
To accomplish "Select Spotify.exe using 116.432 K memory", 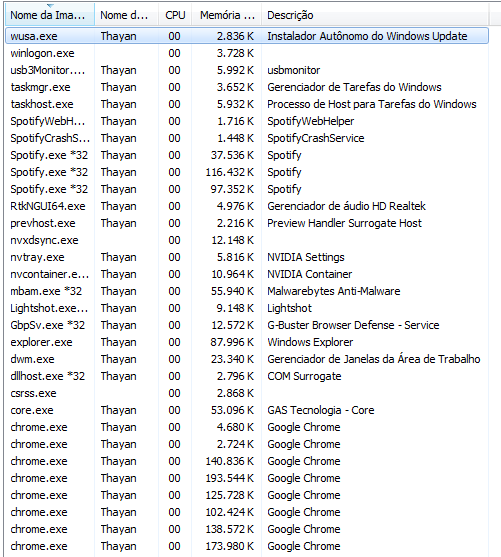I will [x=247, y=172].
